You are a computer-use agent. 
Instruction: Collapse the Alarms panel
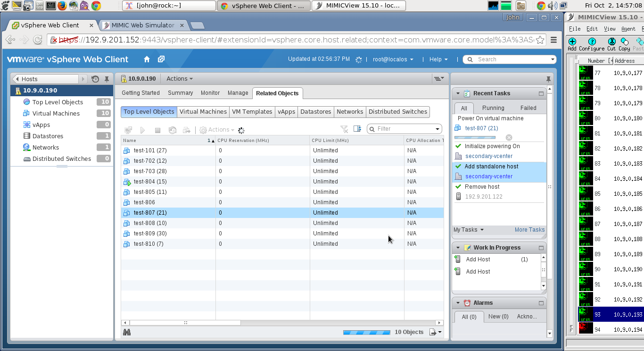pyautogui.click(x=457, y=302)
